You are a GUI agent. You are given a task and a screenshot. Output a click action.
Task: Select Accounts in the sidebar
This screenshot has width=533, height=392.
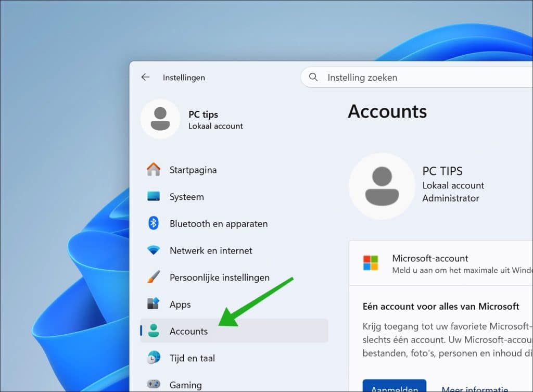tap(234, 331)
